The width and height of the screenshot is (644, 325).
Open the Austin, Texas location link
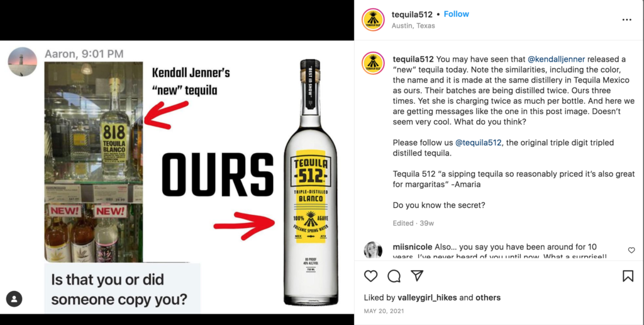point(413,25)
